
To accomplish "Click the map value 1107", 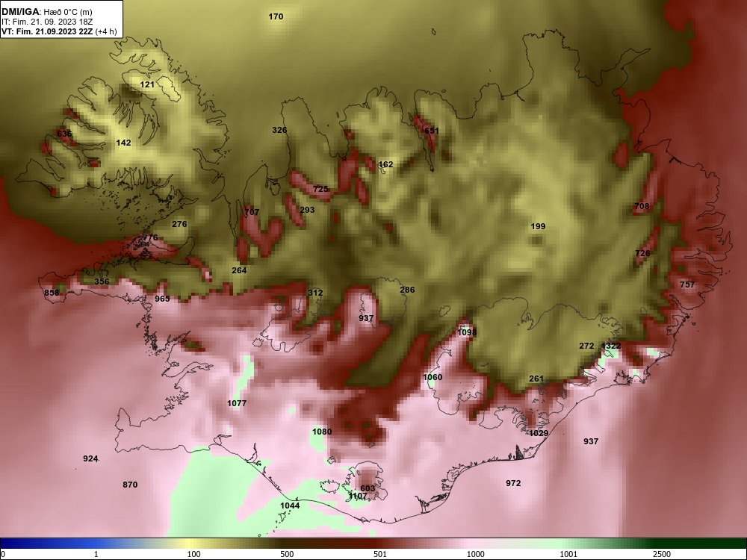I will point(358,497).
